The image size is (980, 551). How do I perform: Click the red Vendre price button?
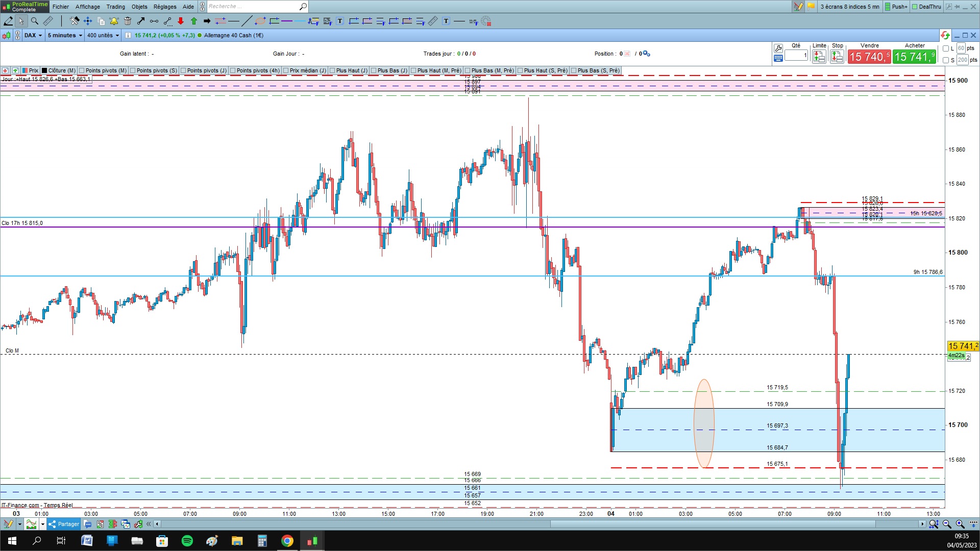click(869, 57)
